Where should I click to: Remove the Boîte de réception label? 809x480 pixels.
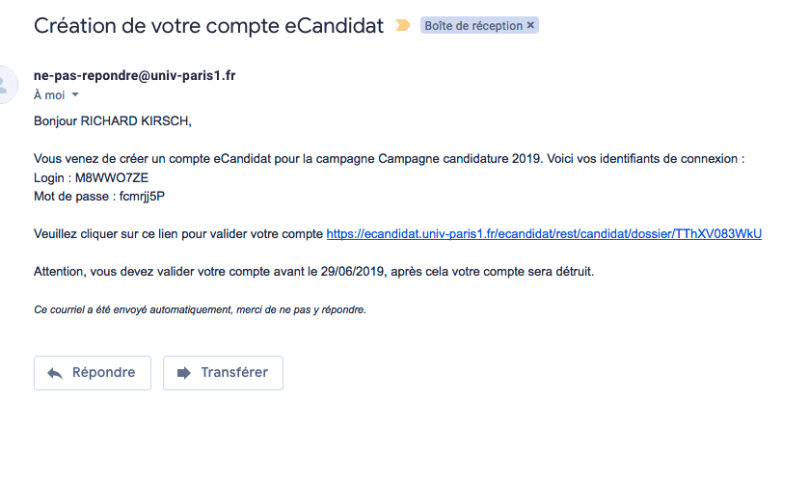[530, 26]
